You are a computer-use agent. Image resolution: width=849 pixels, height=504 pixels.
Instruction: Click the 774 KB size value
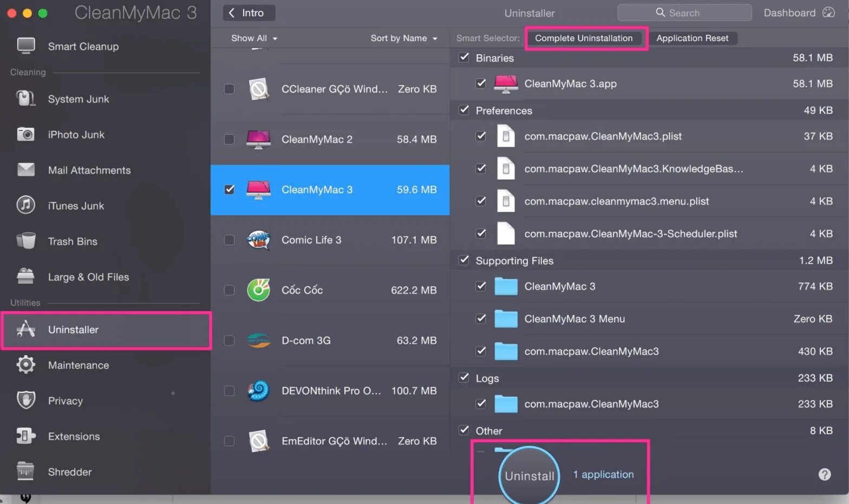pos(815,286)
